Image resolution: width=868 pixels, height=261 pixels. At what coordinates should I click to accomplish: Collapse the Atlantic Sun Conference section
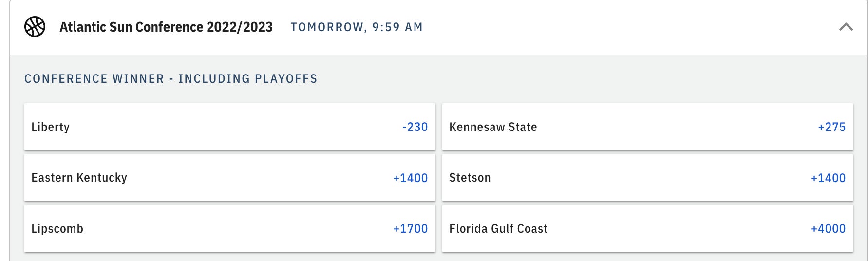[x=846, y=27]
